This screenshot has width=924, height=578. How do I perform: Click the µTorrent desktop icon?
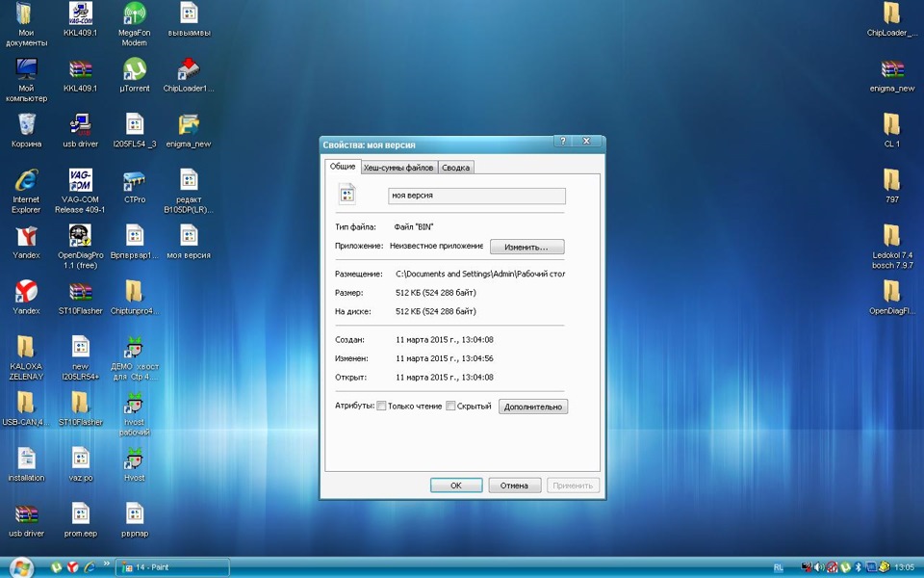click(134, 70)
